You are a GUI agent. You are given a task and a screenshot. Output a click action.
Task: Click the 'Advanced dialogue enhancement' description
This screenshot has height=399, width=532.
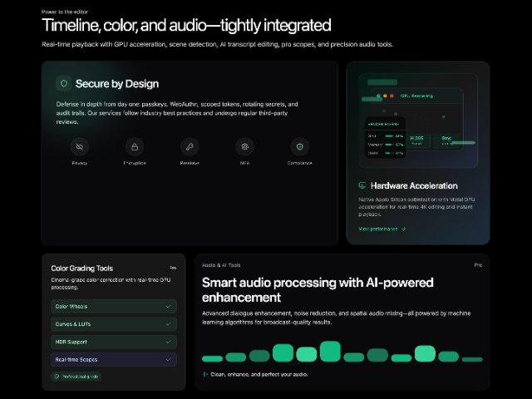coord(336,318)
